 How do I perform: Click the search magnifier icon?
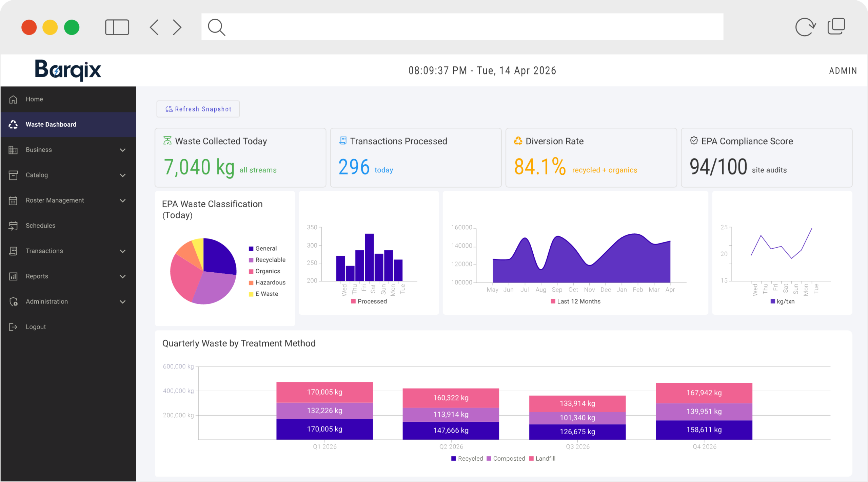pos(216,27)
